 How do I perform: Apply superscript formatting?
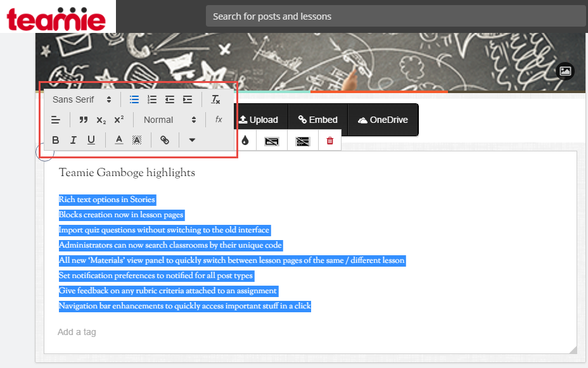pos(119,120)
